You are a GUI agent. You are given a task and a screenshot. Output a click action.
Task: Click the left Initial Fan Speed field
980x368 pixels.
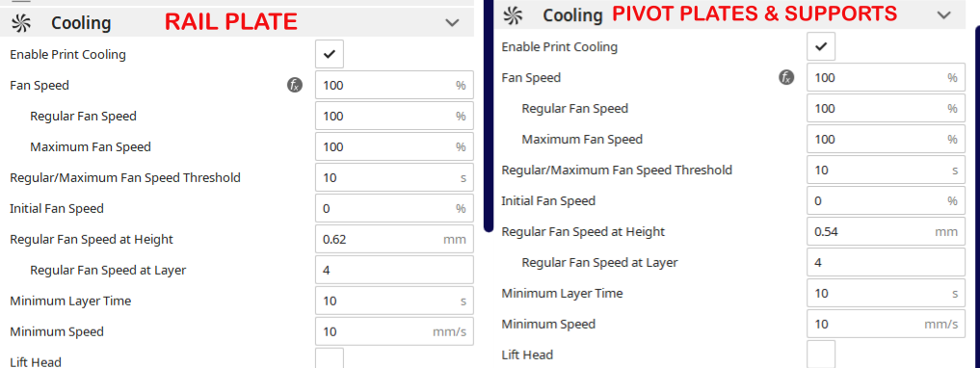(394, 209)
